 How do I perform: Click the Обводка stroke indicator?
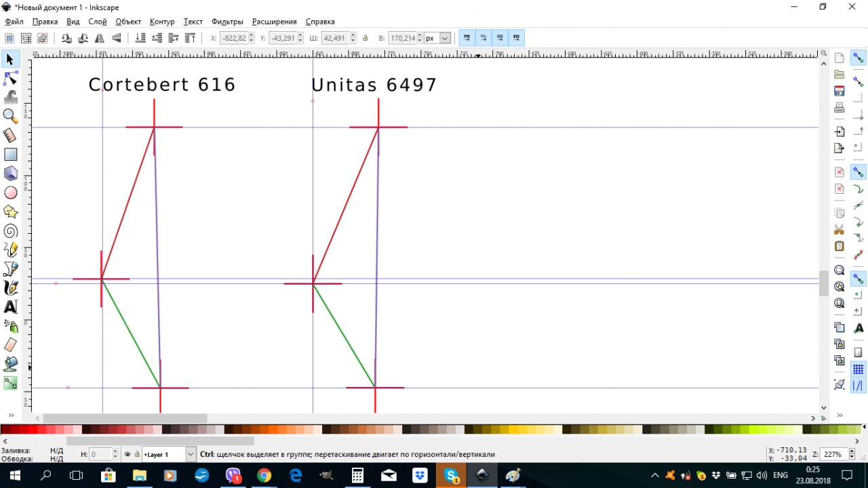(x=57, y=459)
